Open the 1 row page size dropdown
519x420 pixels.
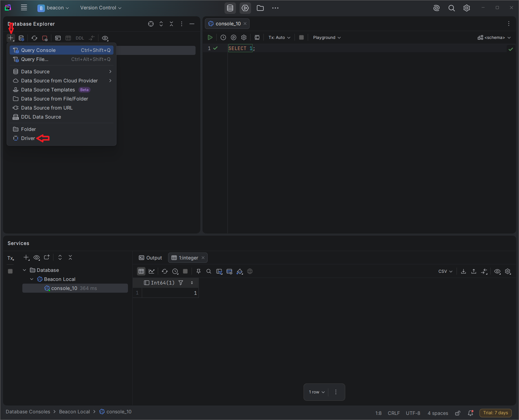(x=317, y=392)
